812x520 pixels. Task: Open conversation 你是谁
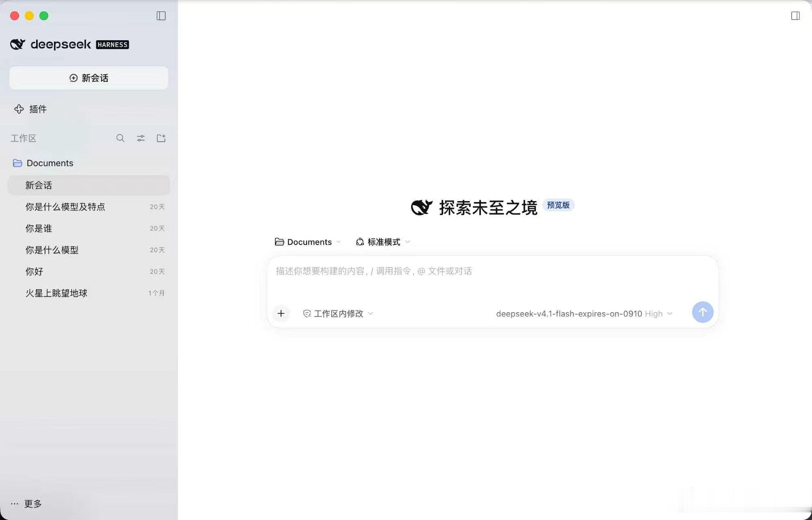pyautogui.click(x=89, y=228)
